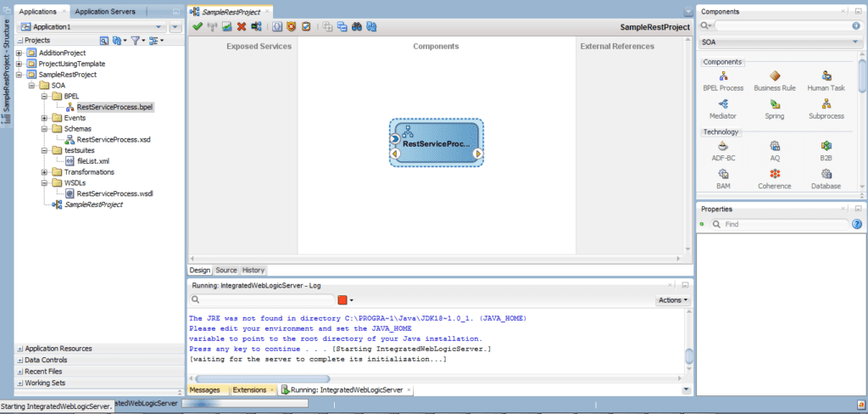The width and height of the screenshot is (868, 414).
Task: Click the red stop server button
Action: pos(342,299)
